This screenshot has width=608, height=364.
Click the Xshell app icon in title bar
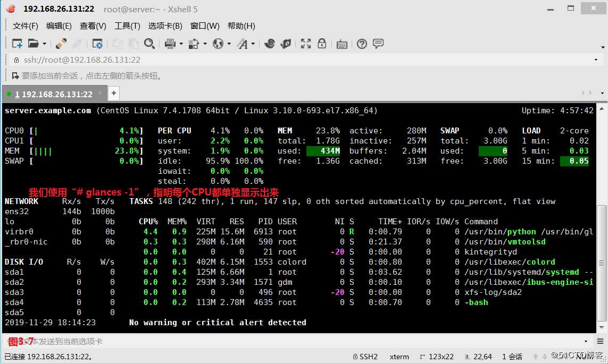click(11, 9)
